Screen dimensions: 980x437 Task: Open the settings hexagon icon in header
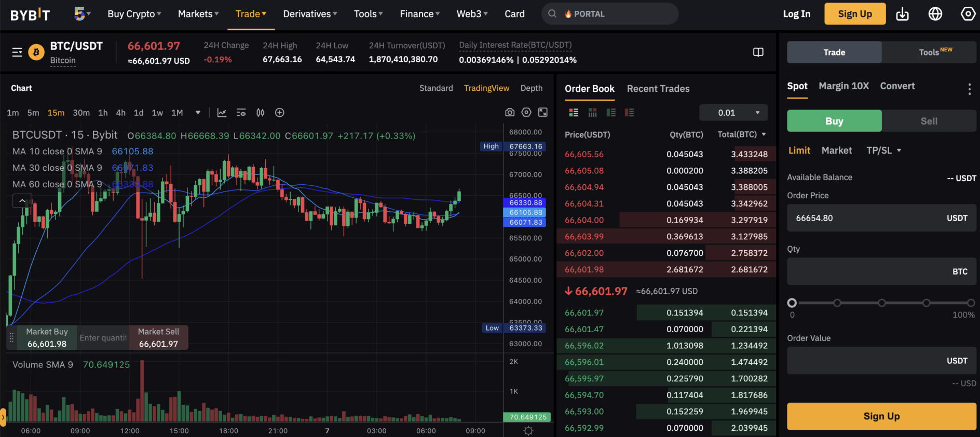(968, 14)
